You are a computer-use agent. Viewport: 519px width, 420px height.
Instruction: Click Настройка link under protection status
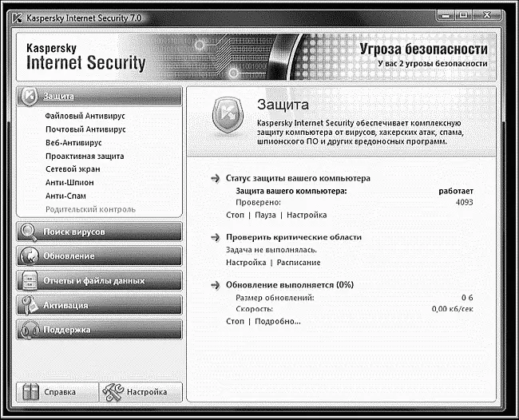(x=307, y=215)
